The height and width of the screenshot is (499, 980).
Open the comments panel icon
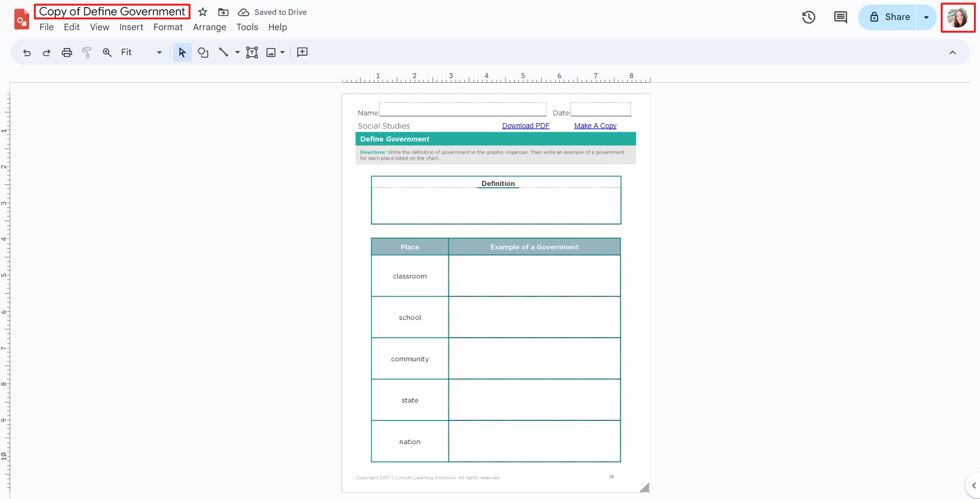(840, 17)
